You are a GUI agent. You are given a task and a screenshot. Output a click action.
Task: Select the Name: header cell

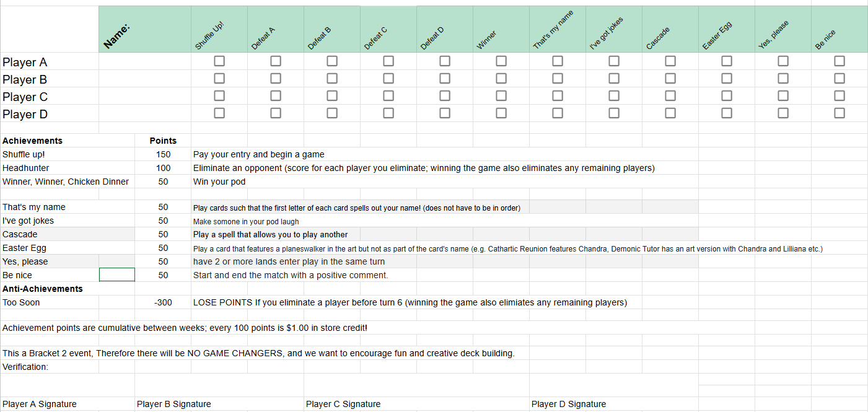[x=145, y=29]
